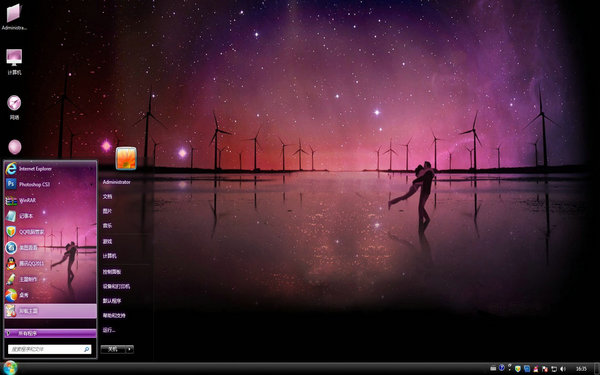Click the Shut down (关机) button
The image size is (600, 375).
point(113,349)
